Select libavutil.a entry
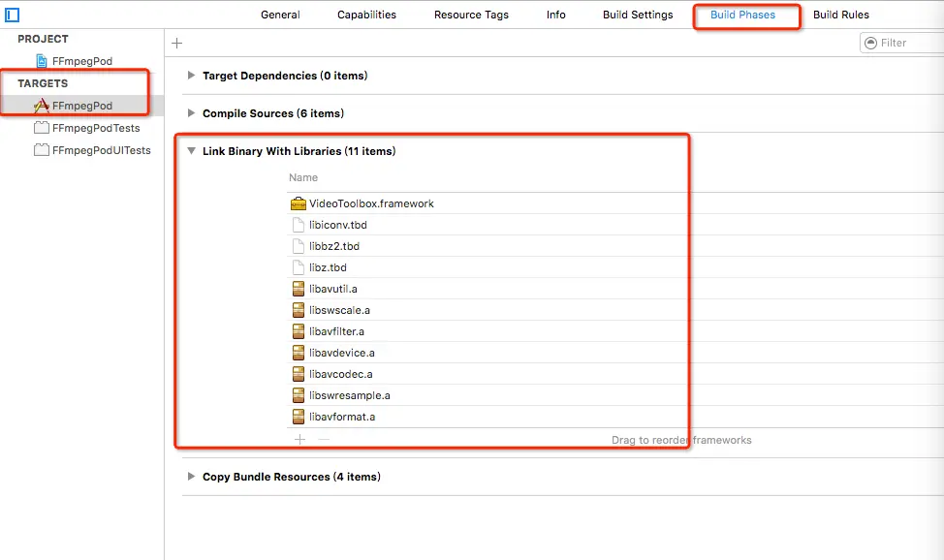 coord(333,289)
